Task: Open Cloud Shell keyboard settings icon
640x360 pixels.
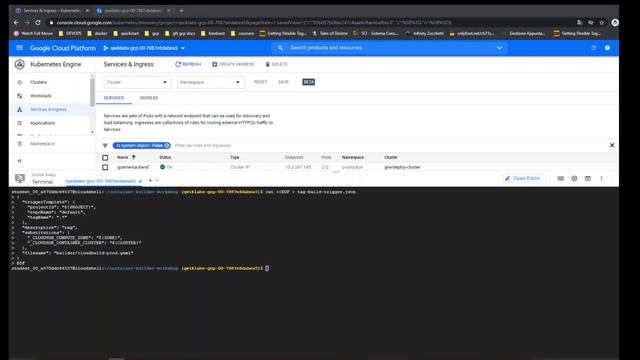Action: click(x=560, y=178)
